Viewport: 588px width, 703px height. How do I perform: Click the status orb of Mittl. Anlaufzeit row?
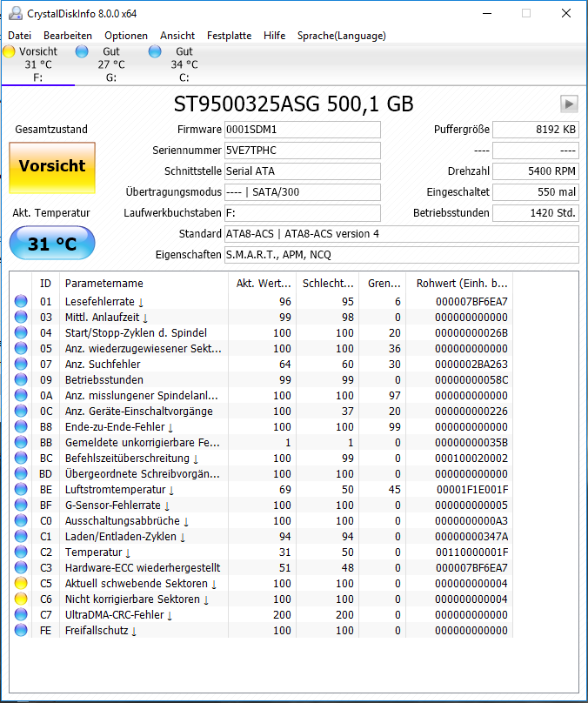(x=21, y=317)
